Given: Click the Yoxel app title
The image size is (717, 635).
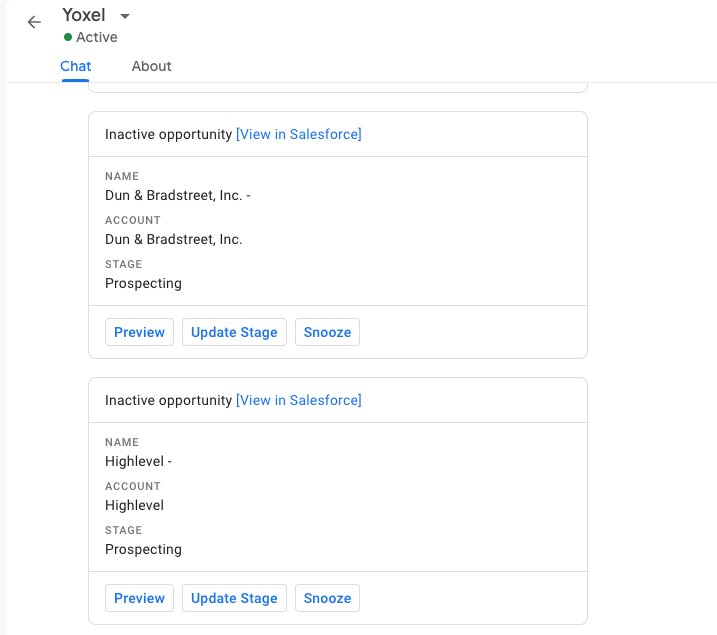Looking at the screenshot, I should click(x=84, y=15).
